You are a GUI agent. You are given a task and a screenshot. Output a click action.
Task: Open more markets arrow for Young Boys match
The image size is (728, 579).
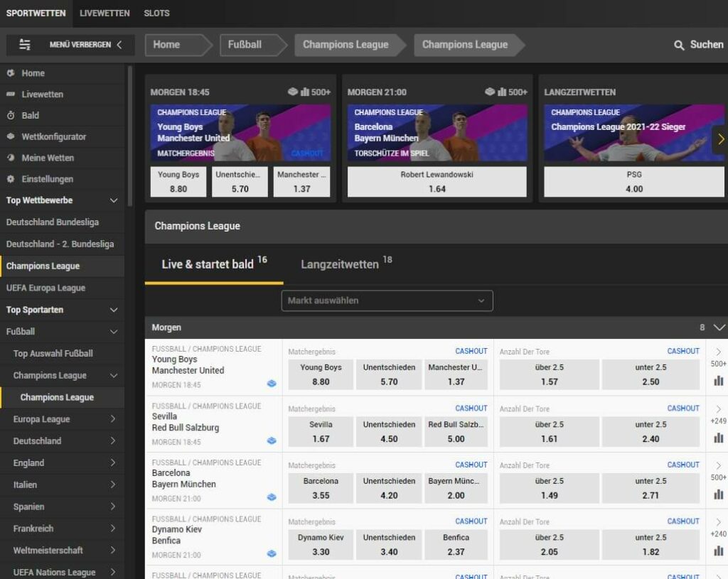pos(718,352)
